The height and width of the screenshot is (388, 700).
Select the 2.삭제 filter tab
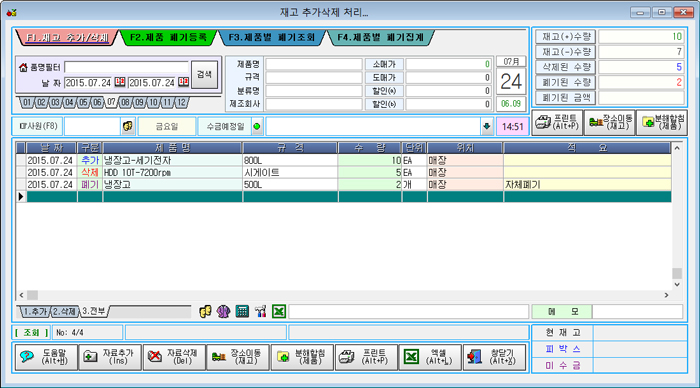pyautogui.click(x=64, y=312)
